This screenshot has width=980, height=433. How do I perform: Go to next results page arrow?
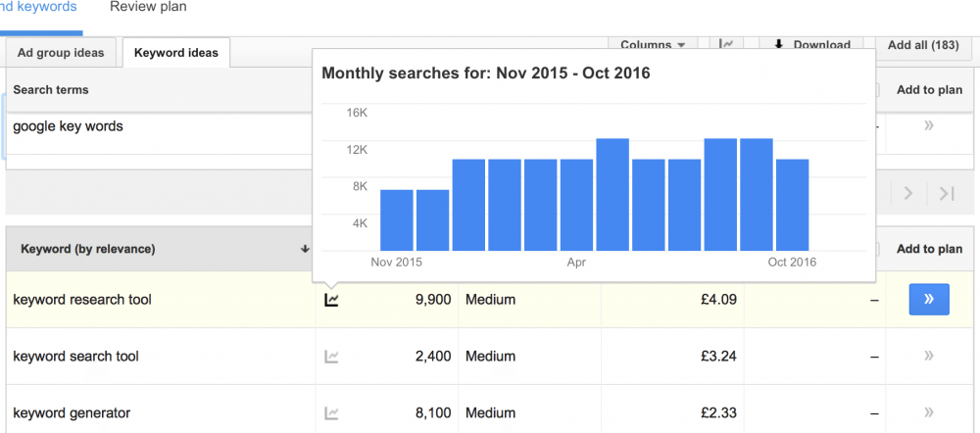click(908, 194)
